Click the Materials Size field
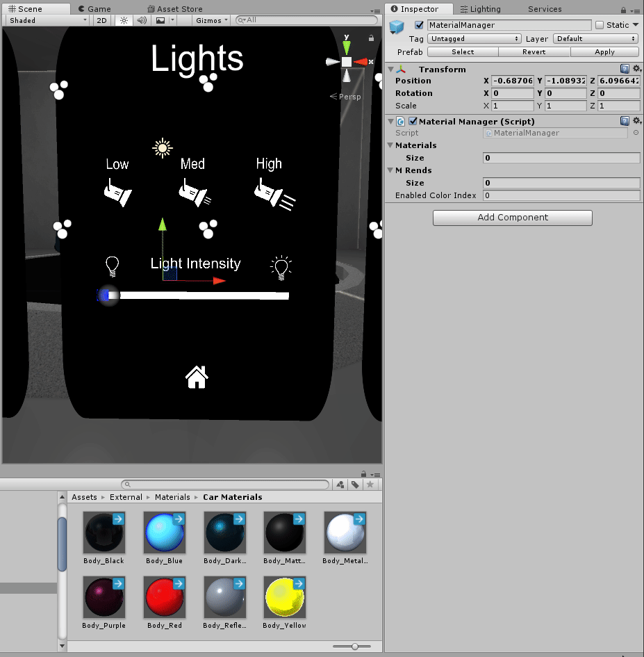Image resolution: width=644 pixels, height=657 pixels. click(561, 158)
